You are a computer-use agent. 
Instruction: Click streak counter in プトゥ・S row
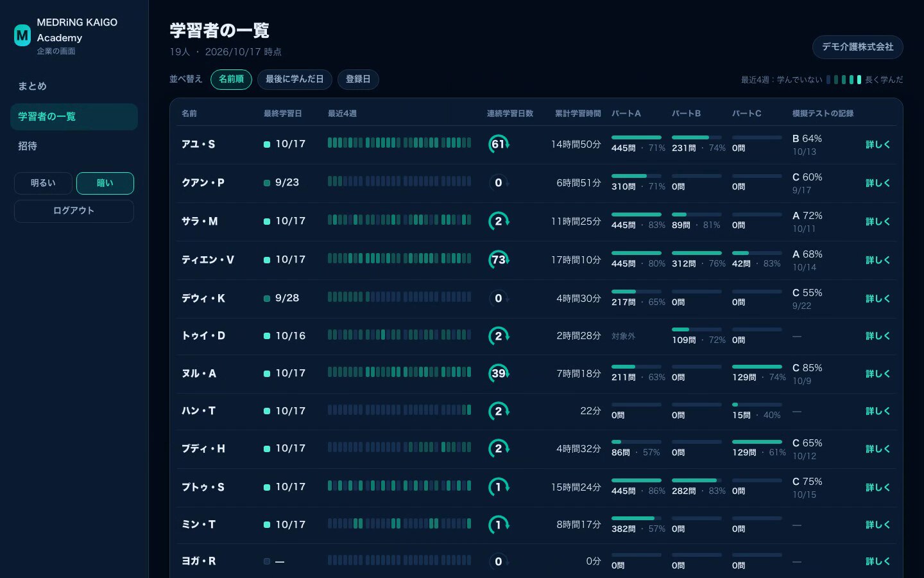pos(499,487)
